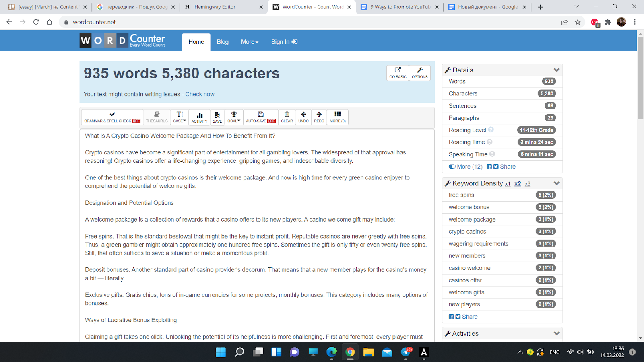
Task: Collapse the Details panel
Action: click(x=557, y=70)
